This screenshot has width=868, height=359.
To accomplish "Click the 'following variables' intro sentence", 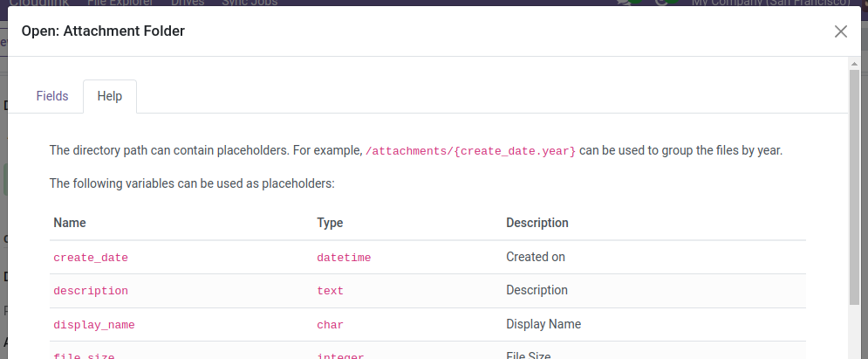I will 192,183.
